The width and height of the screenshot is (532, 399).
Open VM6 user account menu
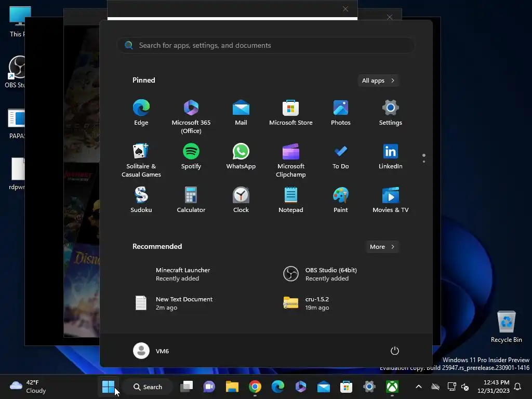tap(151, 351)
